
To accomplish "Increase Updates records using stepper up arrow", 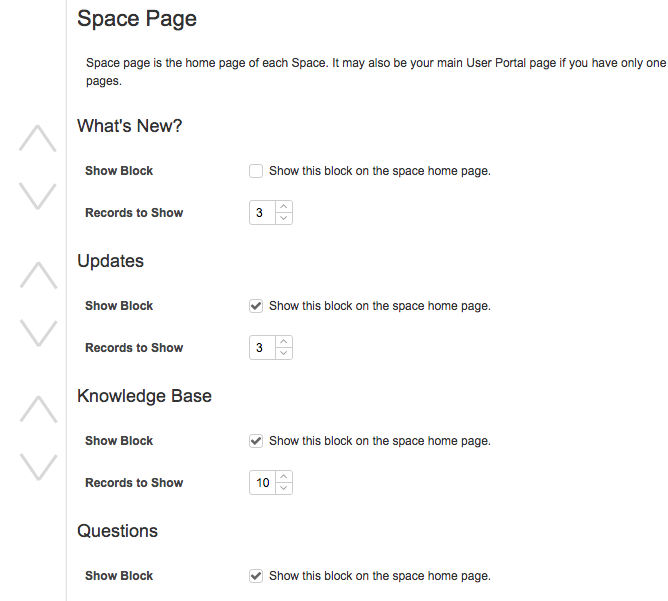I will (x=284, y=342).
